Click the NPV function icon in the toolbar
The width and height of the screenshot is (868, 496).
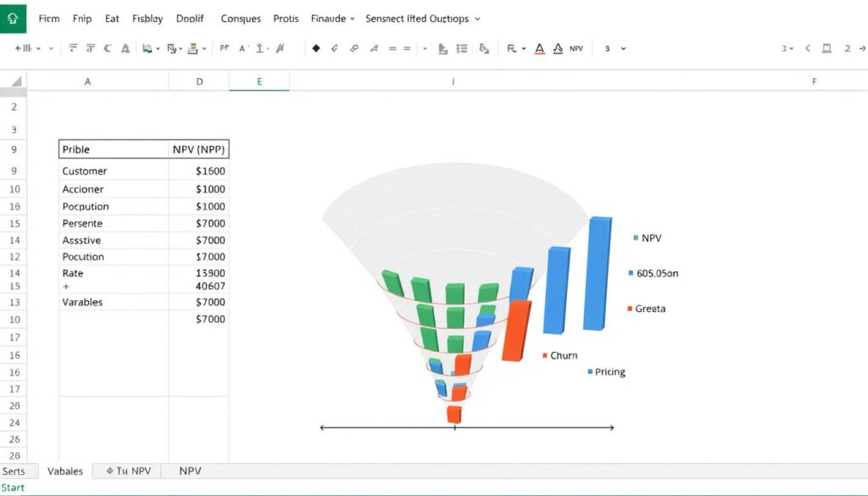click(x=576, y=48)
